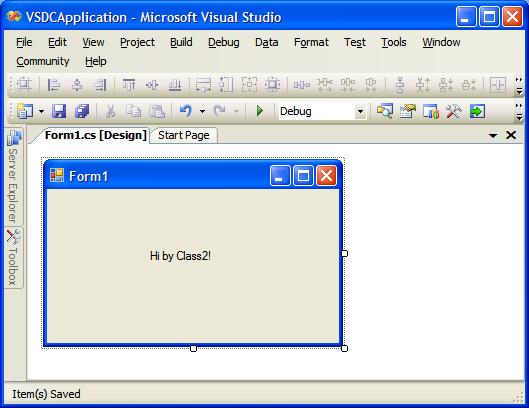Open the Help menu
The image size is (529, 408).
point(96,61)
